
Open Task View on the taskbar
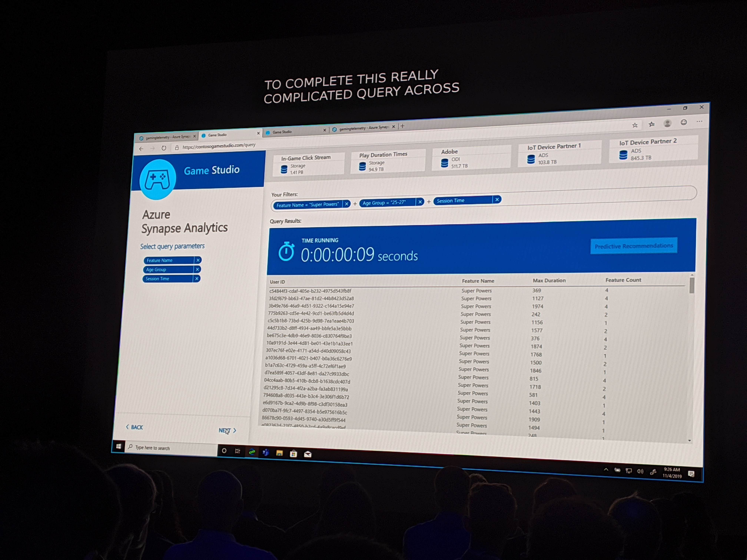point(238,451)
